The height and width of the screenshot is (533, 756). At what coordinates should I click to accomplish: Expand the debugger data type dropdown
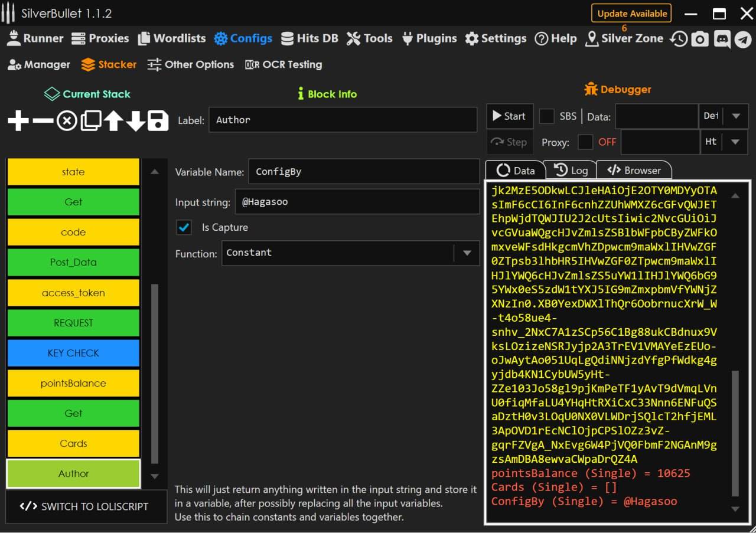coord(736,116)
